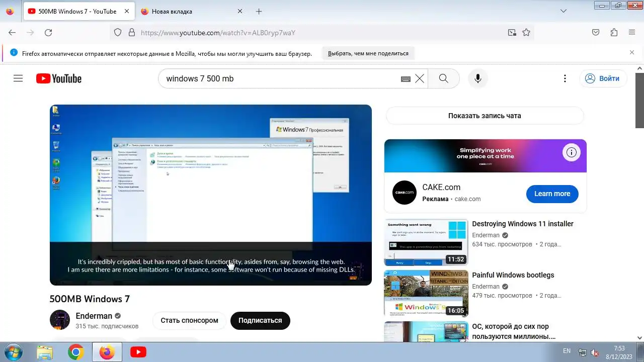
Task: Click the 7:53 clock and date
Action: [619, 352]
